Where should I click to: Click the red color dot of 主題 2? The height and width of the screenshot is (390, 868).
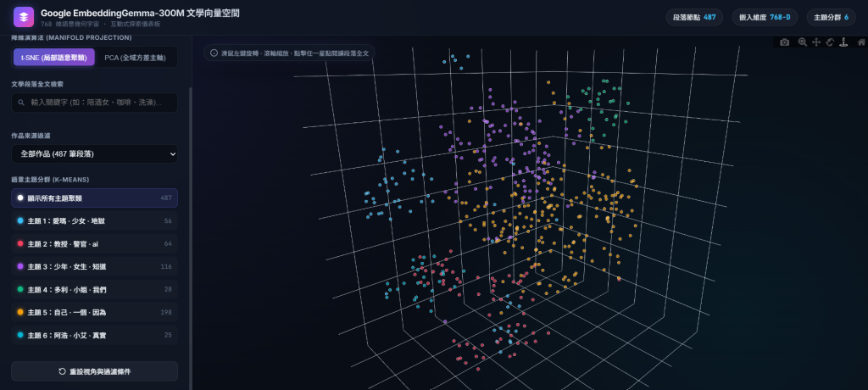[20, 244]
